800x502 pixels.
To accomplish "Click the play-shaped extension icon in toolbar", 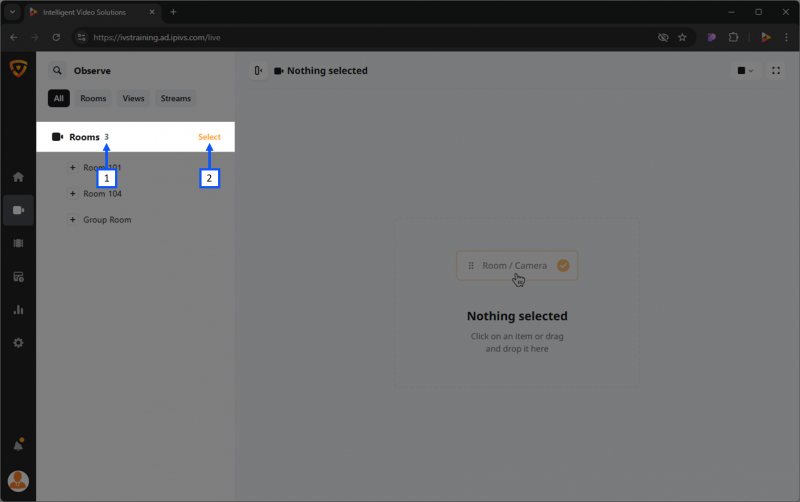I will click(x=765, y=37).
